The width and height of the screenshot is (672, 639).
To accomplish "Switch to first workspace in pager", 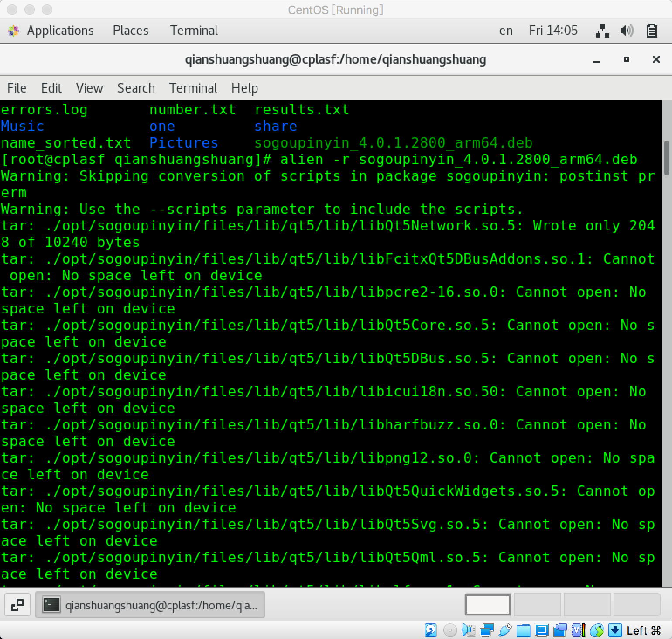I will point(488,605).
